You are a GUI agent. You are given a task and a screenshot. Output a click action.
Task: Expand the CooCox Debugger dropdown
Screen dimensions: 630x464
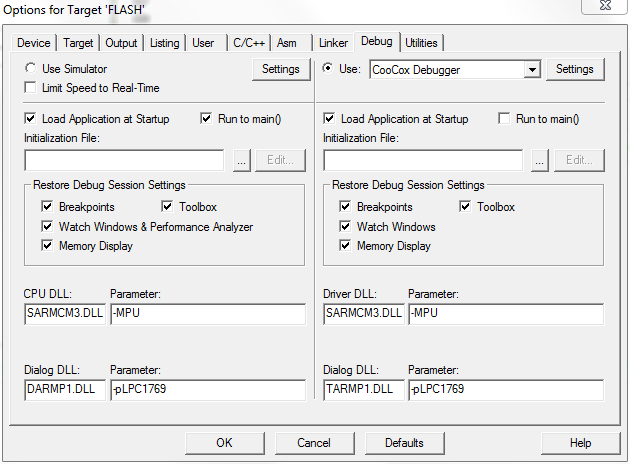pos(532,70)
